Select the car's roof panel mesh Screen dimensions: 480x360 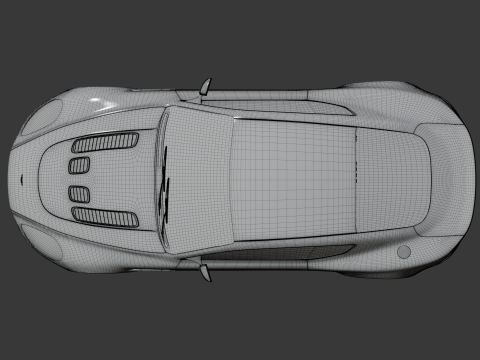[x=293, y=180]
